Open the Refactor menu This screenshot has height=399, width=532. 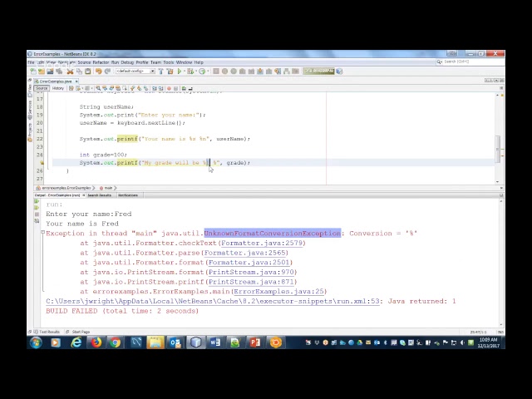pos(101,62)
